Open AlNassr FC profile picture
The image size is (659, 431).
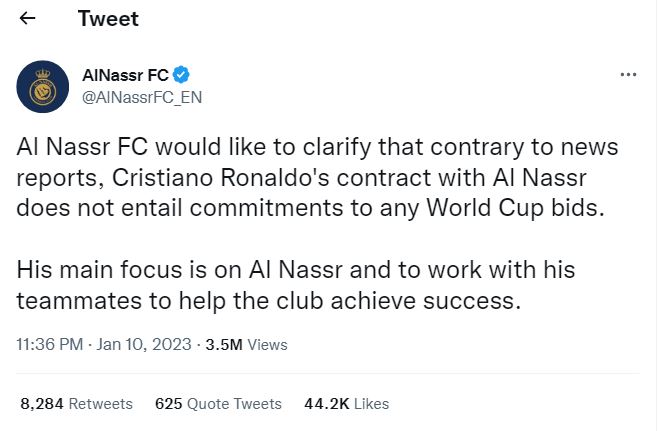[x=42, y=87]
